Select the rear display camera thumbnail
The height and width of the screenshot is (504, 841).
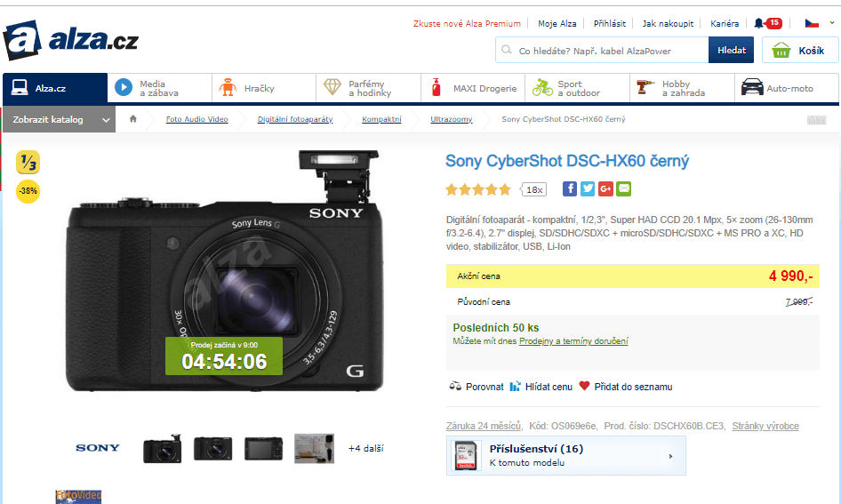click(263, 449)
